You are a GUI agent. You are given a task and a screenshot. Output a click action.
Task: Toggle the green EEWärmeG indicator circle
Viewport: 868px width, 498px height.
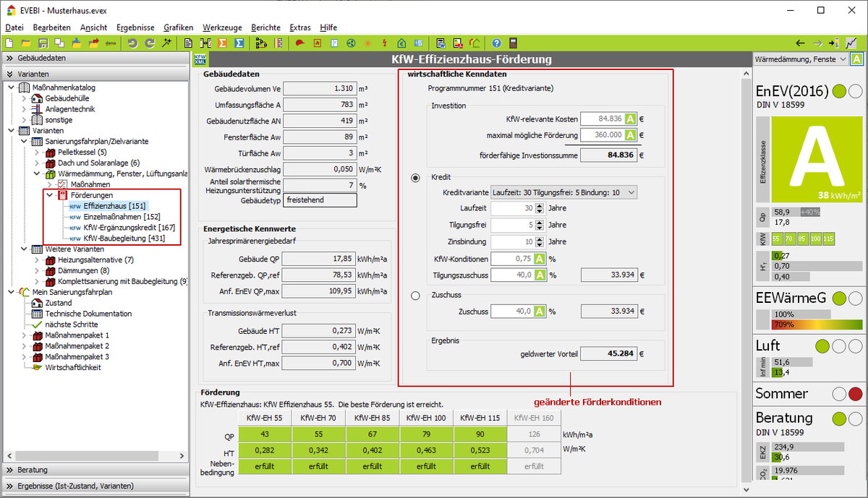pos(839,298)
